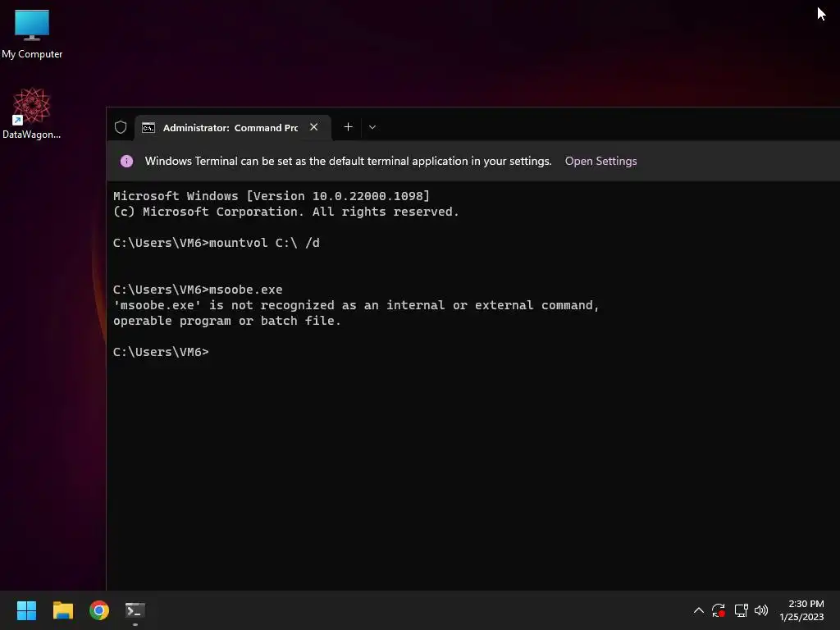This screenshot has width=840, height=630.
Task: Click the Windows Terminal default notification message
Action: point(348,161)
